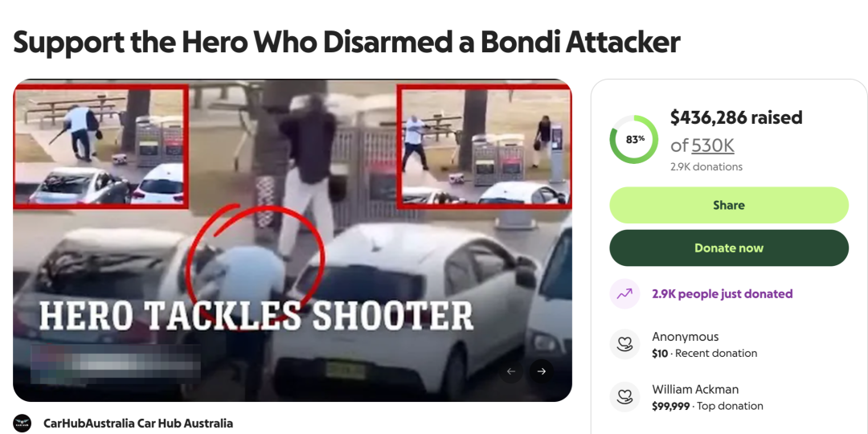The width and height of the screenshot is (868, 434).
Task: Click the 2.9K donations count text
Action: [706, 166]
